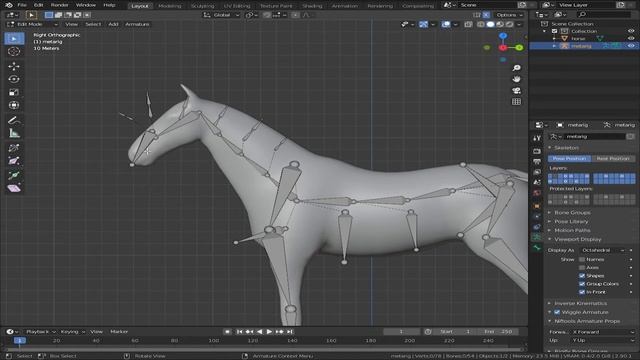Select the Measure tool
Screen dimensions: 640x360
pos(14,133)
